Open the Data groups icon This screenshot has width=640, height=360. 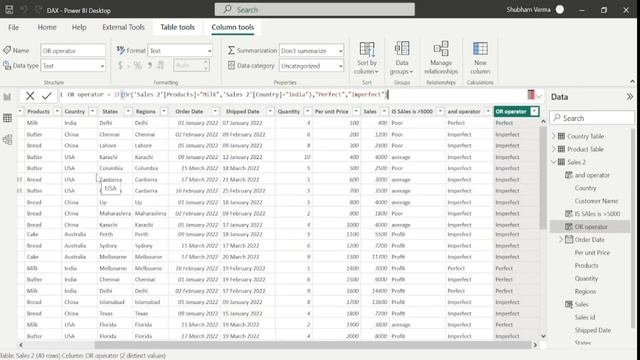click(402, 49)
